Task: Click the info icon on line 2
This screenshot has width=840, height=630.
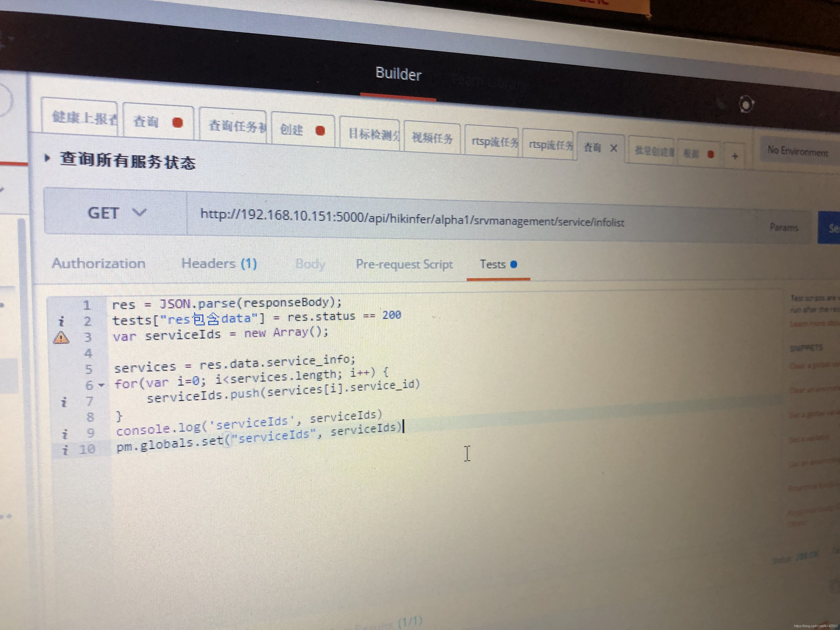Action: (61, 322)
